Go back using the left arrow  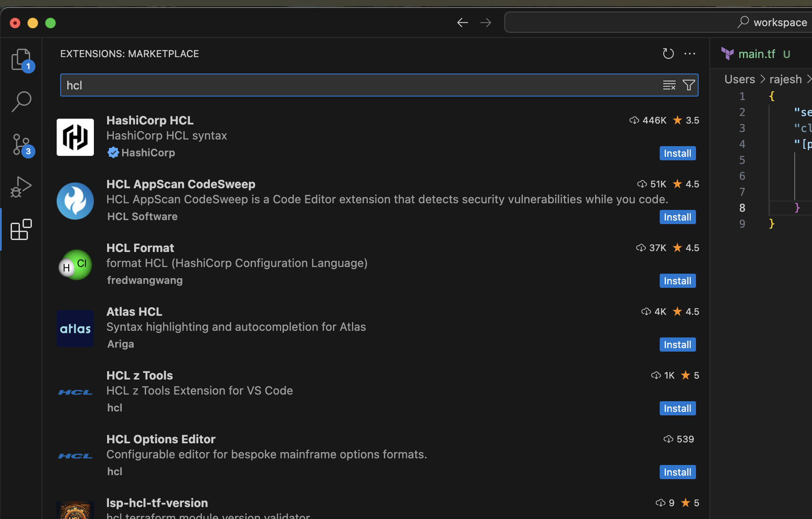pyautogui.click(x=462, y=23)
